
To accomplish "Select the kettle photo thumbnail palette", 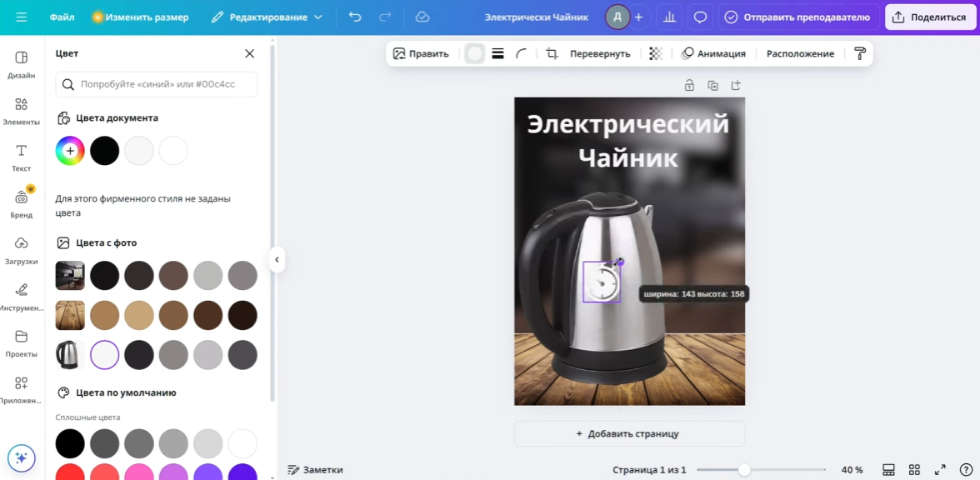I will point(70,355).
